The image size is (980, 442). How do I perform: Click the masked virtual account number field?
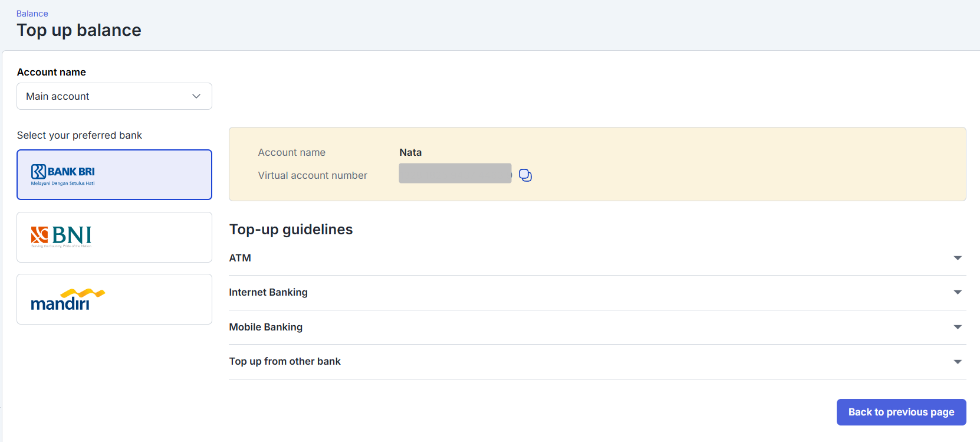point(455,173)
